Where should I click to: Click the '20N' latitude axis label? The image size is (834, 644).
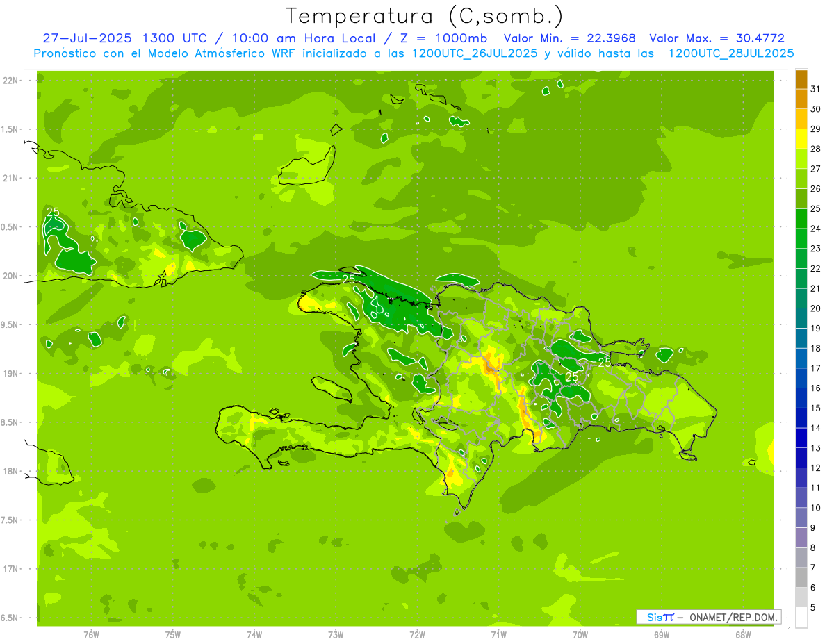pos(11,276)
